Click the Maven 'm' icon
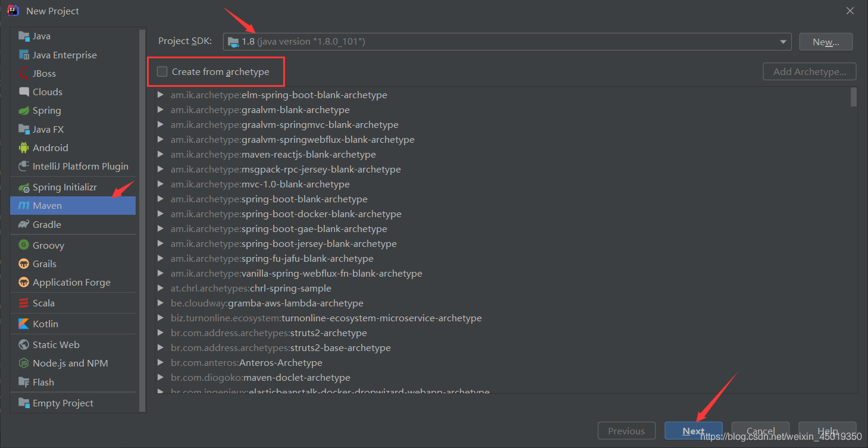The height and width of the screenshot is (448, 868). 24,205
